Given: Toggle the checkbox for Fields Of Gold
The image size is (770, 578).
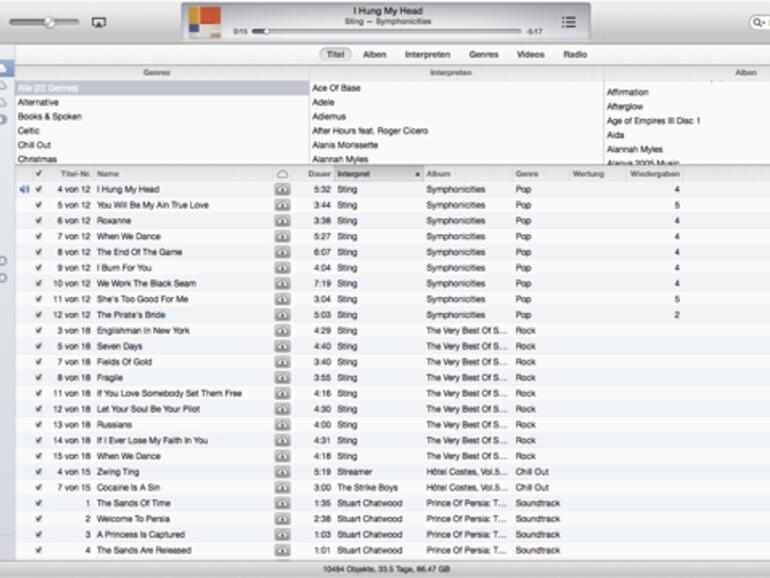Looking at the screenshot, I should [39, 362].
